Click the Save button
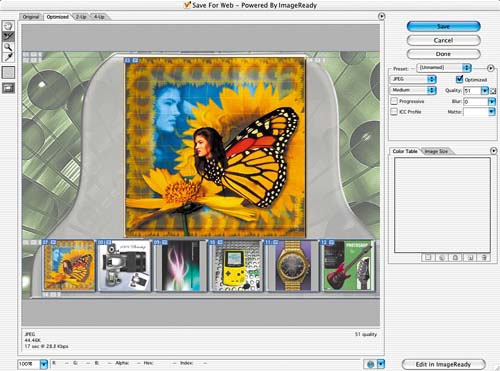 tap(444, 26)
